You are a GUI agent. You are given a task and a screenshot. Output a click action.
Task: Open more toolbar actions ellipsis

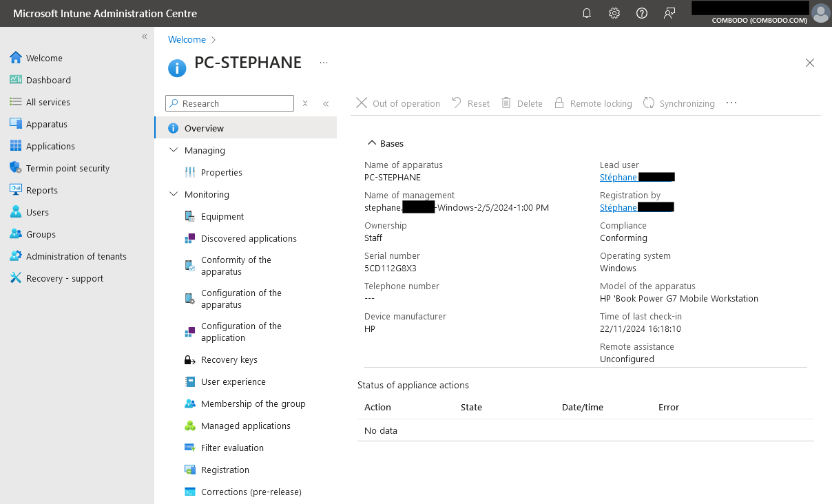pyautogui.click(x=731, y=103)
